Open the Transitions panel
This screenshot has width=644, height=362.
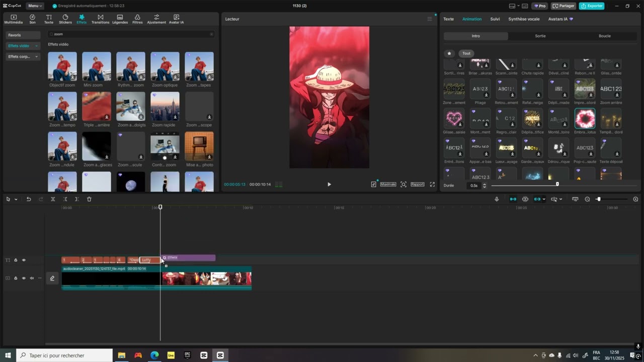100,19
